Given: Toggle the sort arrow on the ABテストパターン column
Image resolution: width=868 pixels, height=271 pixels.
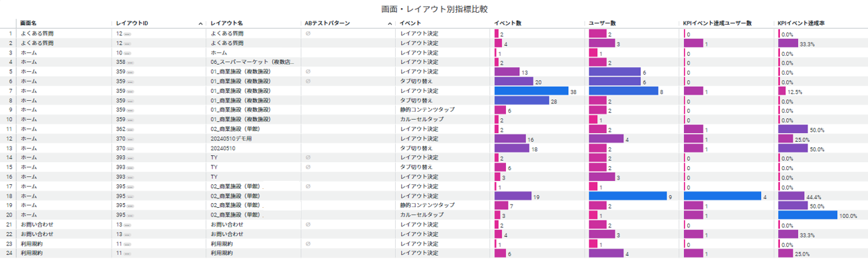Looking at the screenshot, I should click(390, 24).
